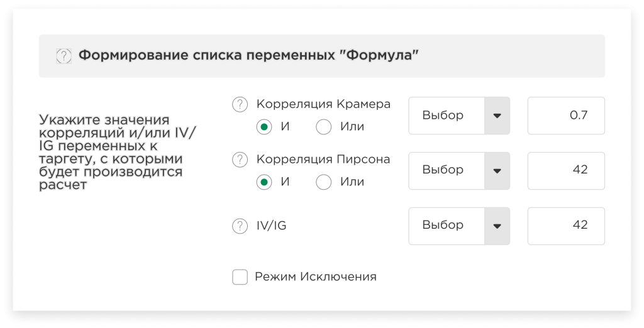
Task: Click dropdown arrow in Крамера row
Action: tap(497, 116)
